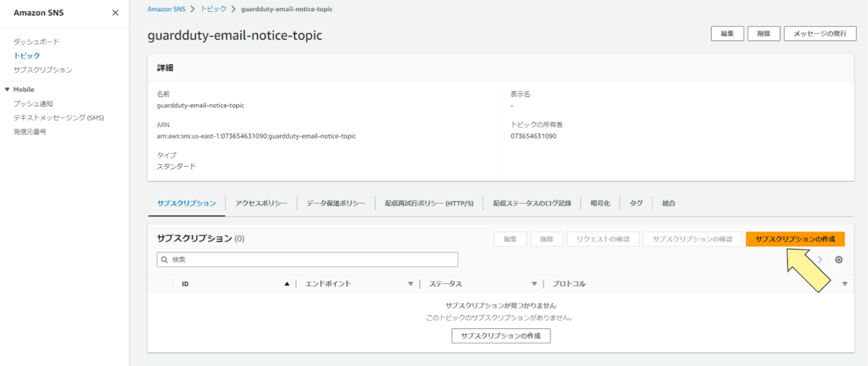Switch to 配信再試行ポリシー (HTTP/S) tab
The image size is (868, 366).
click(x=429, y=203)
